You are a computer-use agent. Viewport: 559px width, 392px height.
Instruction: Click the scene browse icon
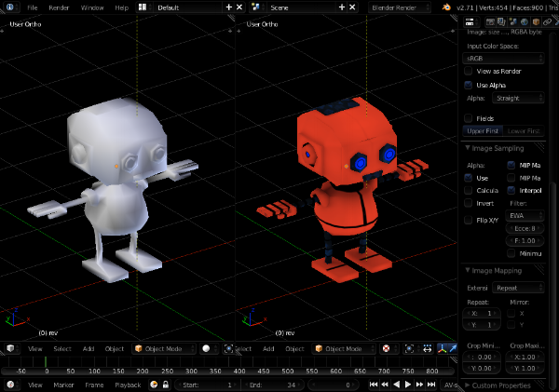(x=256, y=7)
